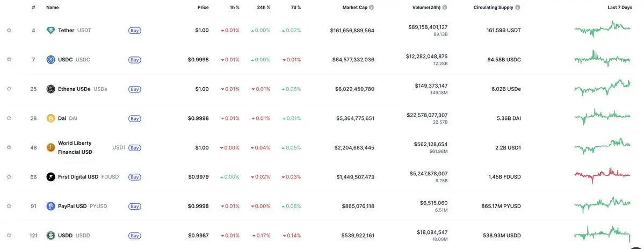Viewport: 644px width, 249px height.
Task: Click the First Digital USD logo icon
Action: click(x=50, y=177)
